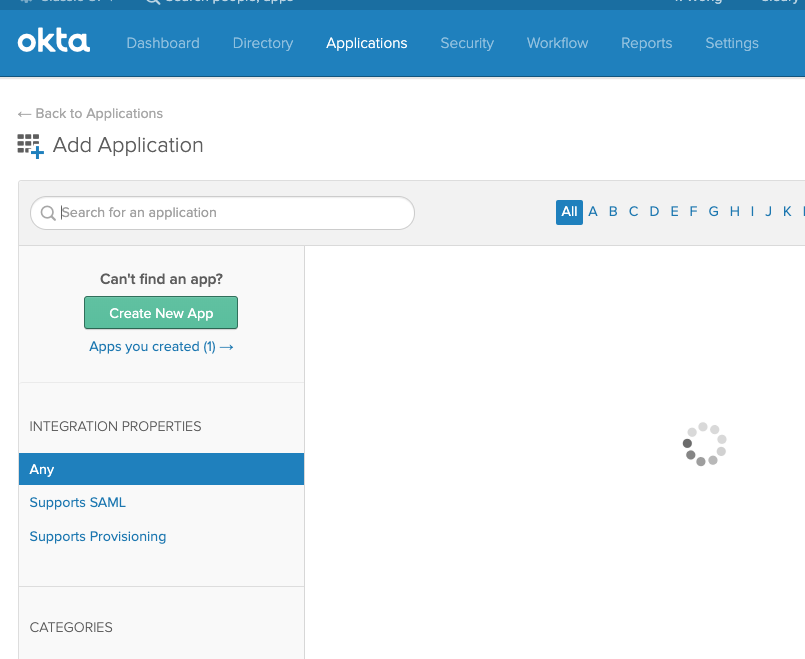Click the CATEGORIES heading
The image size is (805, 659).
pyautogui.click(x=71, y=627)
